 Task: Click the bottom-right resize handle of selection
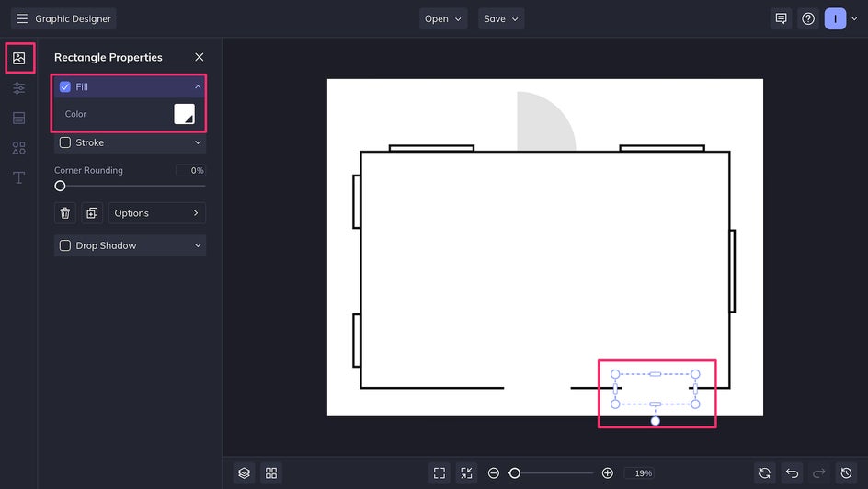(x=695, y=404)
